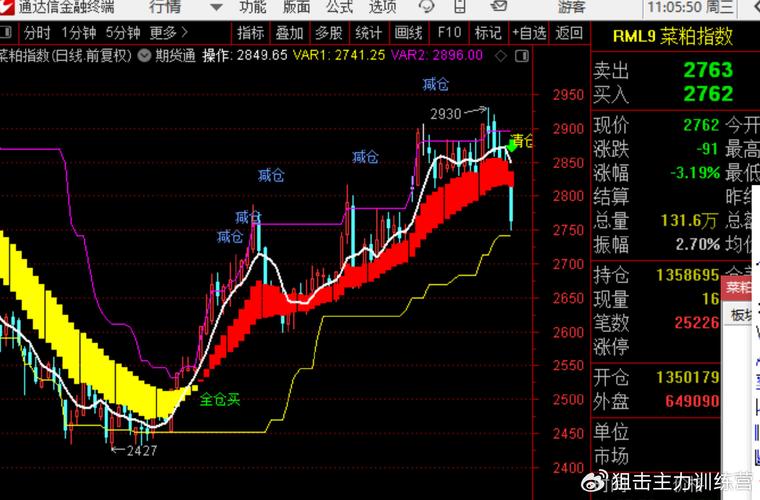Click the 涨幅 value -3.19%
Image resolution: width=760 pixels, height=500 pixels.
point(695,172)
